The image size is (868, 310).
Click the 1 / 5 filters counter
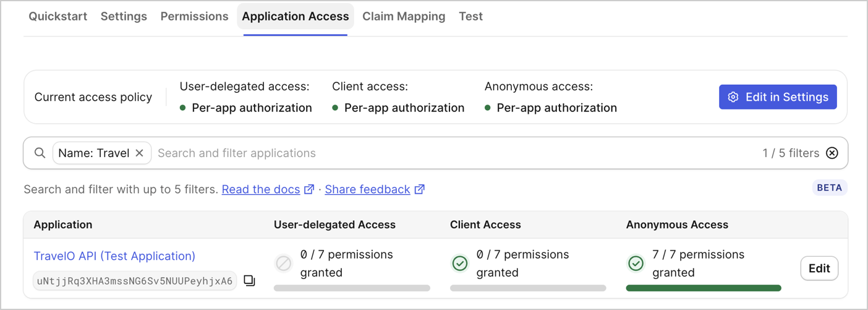click(791, 153)
